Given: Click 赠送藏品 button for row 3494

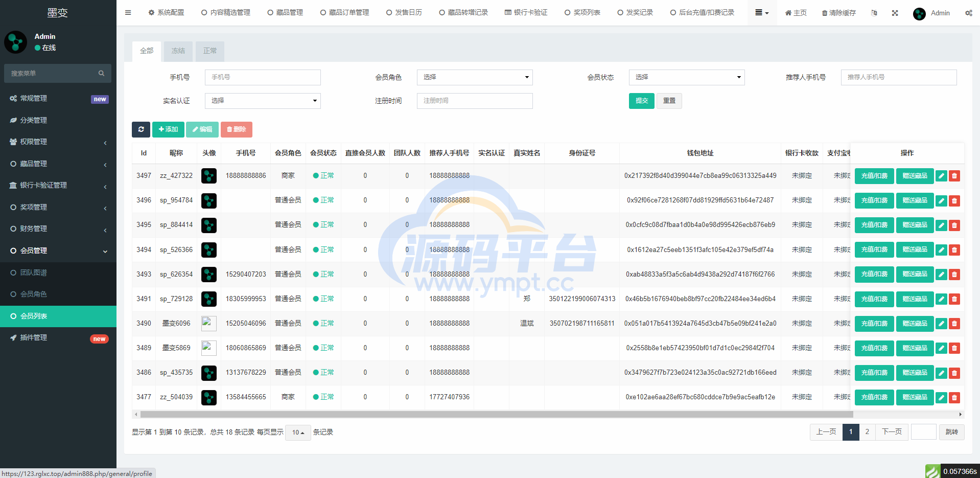Looking at the screenshot, I should coord(915,249).
